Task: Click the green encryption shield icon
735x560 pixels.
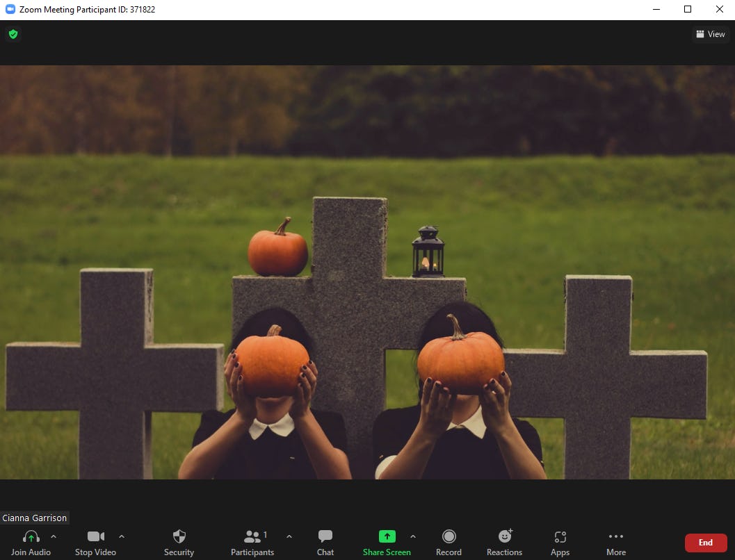Action: (x=13, y=33)
